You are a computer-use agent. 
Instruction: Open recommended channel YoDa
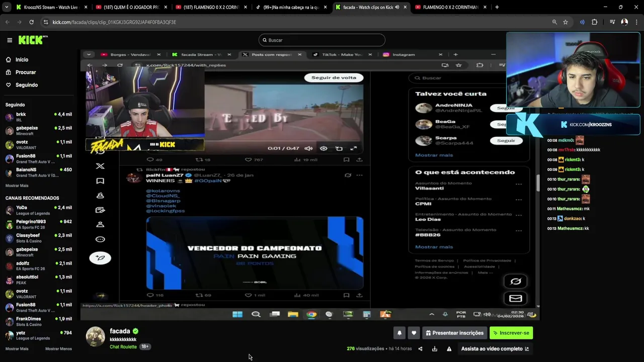(39, 210)
